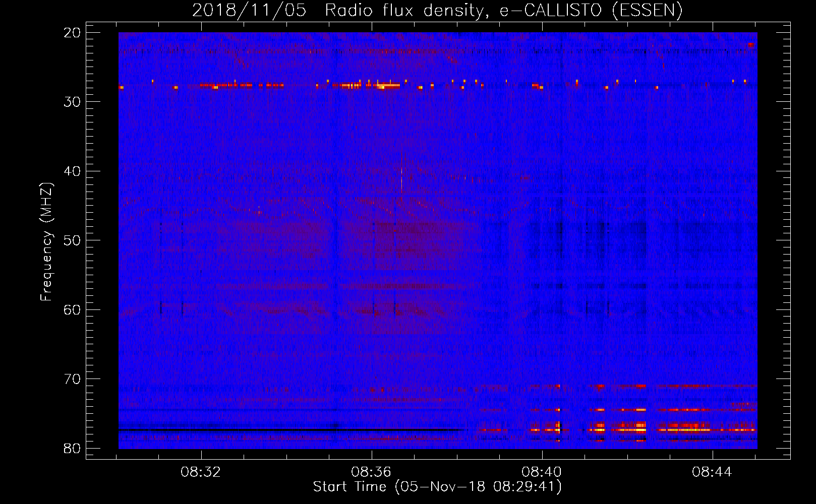The width and height of the screenshot is (816, 504).
Task: Click the plot title "2018/11/05 Radio flux density, e-CALLISTO (ESSEN)"
Action: pyautogui.click(x=437, y=10)
